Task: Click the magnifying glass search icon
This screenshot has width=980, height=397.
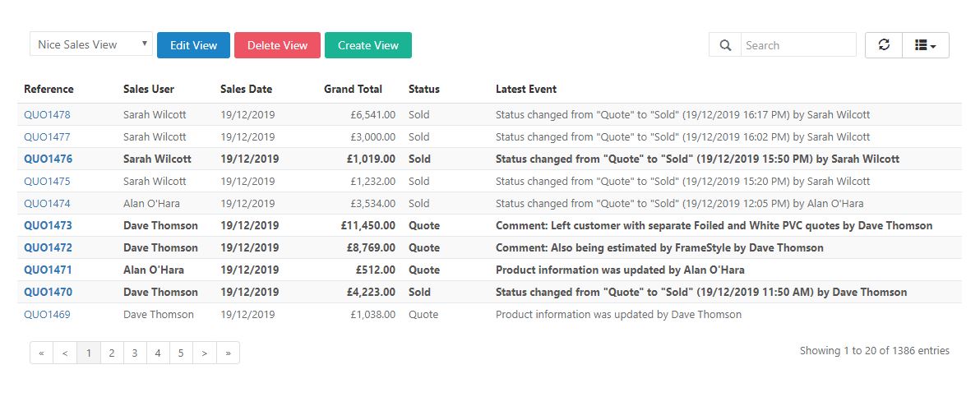Action: [725, 45]
